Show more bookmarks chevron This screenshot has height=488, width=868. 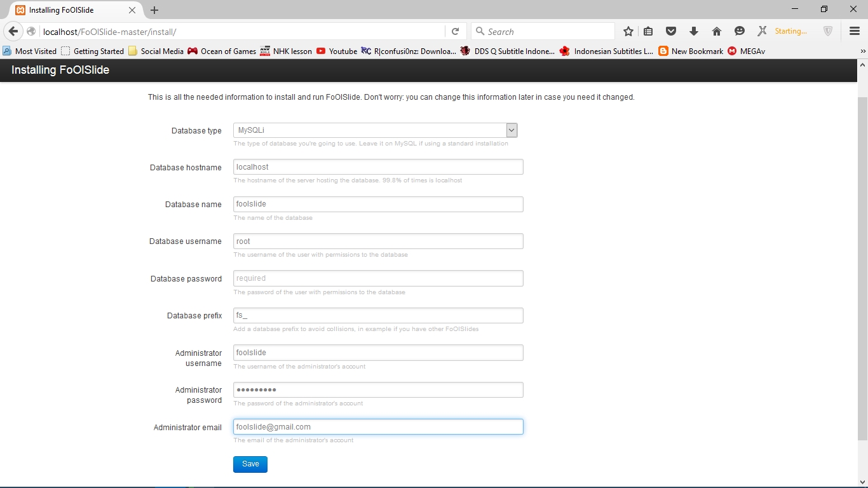pyautogui.click(x=863, y=51)
